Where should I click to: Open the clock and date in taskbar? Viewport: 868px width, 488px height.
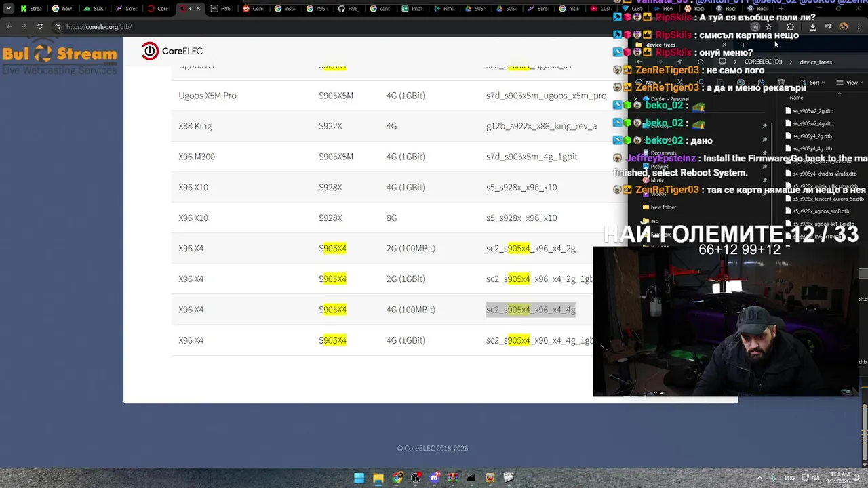click(840, 478)
